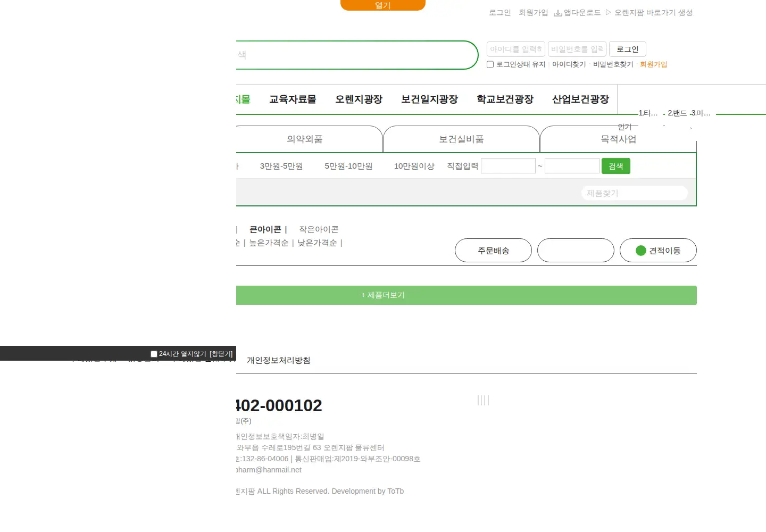766x532 pixels.
Task: Click the + 제품더보기 bar
Action: (x=467, y=295)
